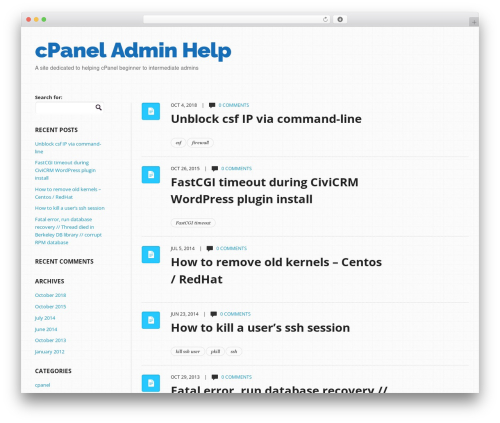Click the post icon beside remove old kernels
The height and width of the screenshot is (423, 500).
coord(151,255)
